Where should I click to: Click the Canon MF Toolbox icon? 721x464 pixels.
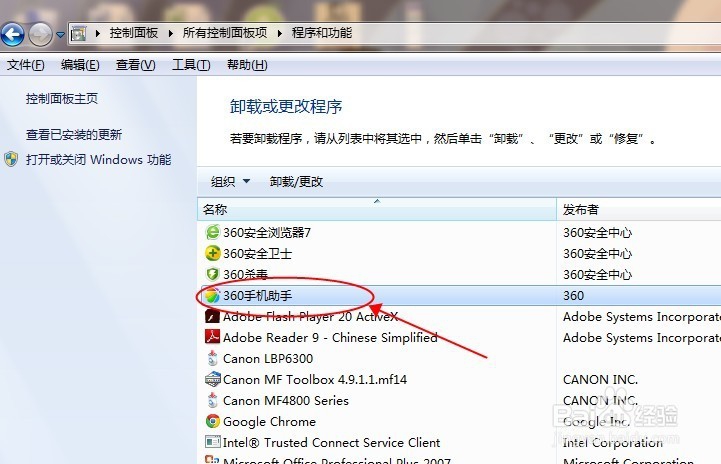(212, 379)
